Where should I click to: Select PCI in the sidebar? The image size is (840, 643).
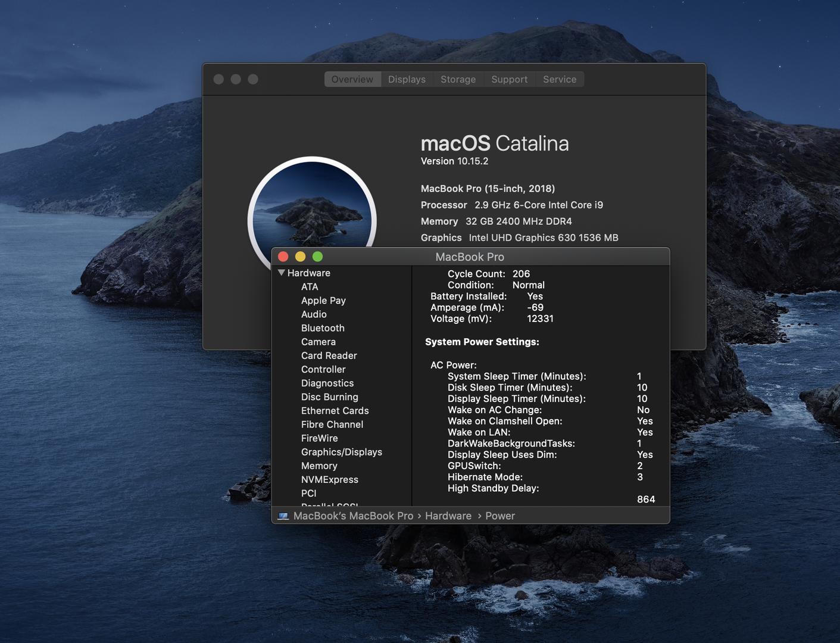pyautogui.click(x=309, y=493)
